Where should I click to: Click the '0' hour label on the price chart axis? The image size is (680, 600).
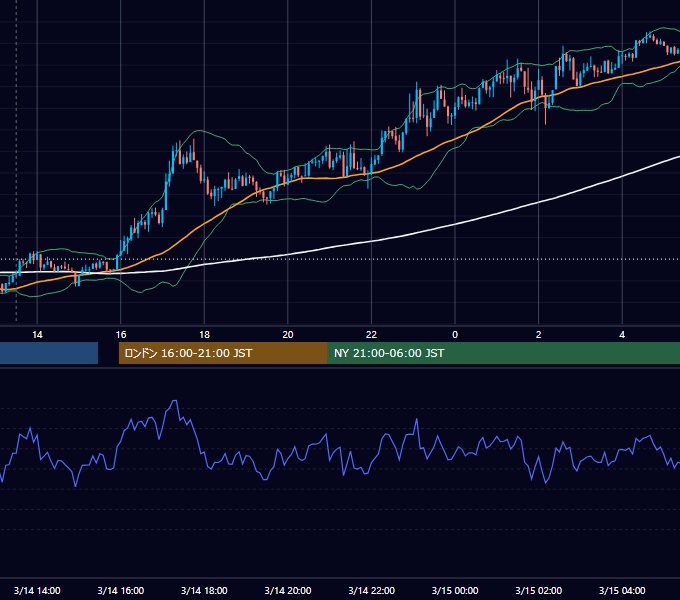[455, 335]
